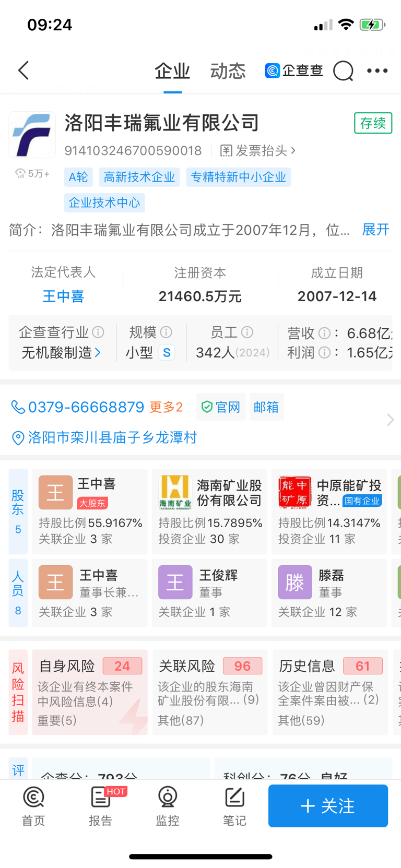
Task: Tap the 企查查 logo
Action: (294, 70)
